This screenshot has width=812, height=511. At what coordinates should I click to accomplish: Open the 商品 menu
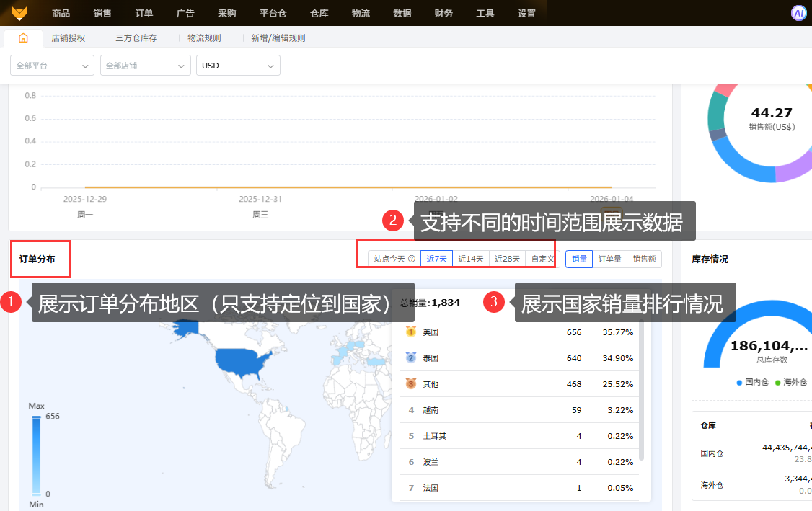(x=61, y=14)
